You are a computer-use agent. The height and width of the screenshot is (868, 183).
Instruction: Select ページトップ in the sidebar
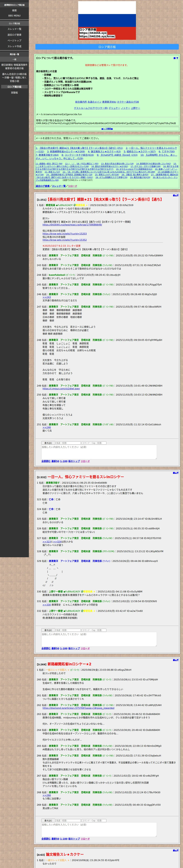pyautogui.click(x=14, y=41)
